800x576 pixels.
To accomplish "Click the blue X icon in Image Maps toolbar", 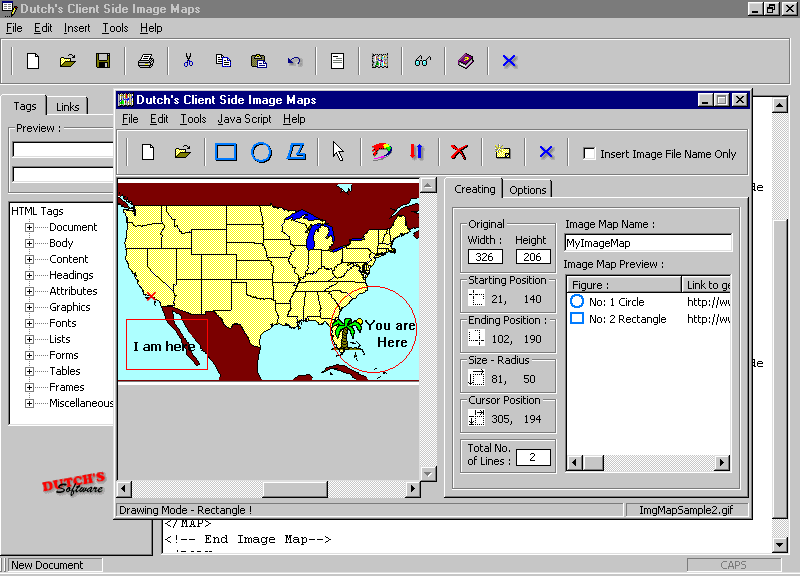I will coord(546,152).
